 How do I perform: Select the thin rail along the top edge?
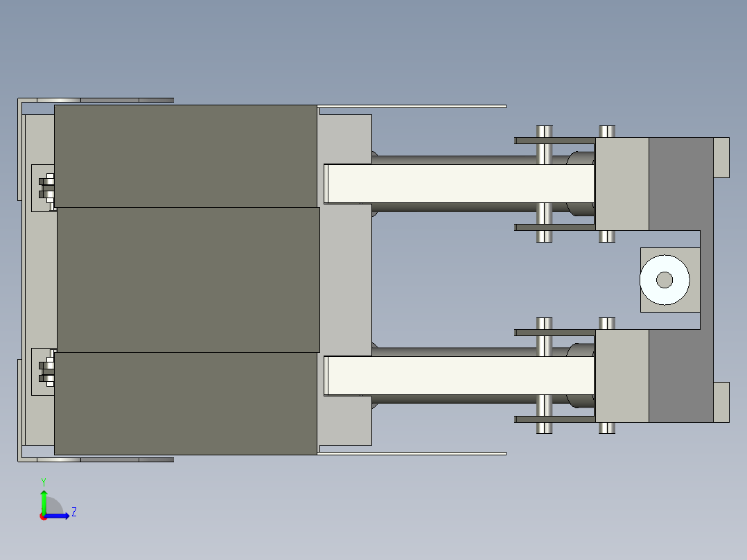pos(412,106)
